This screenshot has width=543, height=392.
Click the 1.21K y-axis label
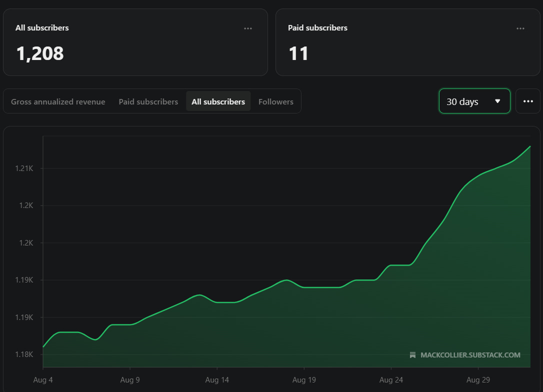coord(24,168)
